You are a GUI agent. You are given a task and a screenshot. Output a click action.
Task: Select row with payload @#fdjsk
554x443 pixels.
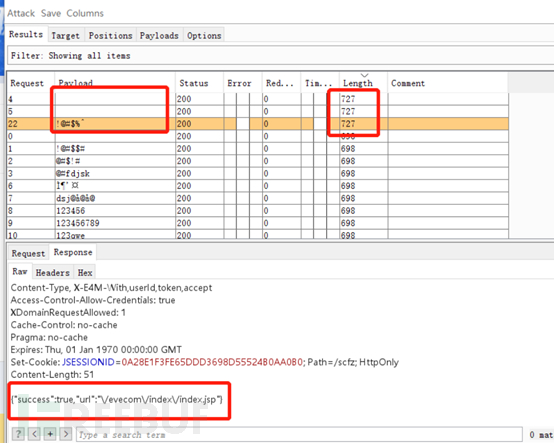[x=258, y=173]
